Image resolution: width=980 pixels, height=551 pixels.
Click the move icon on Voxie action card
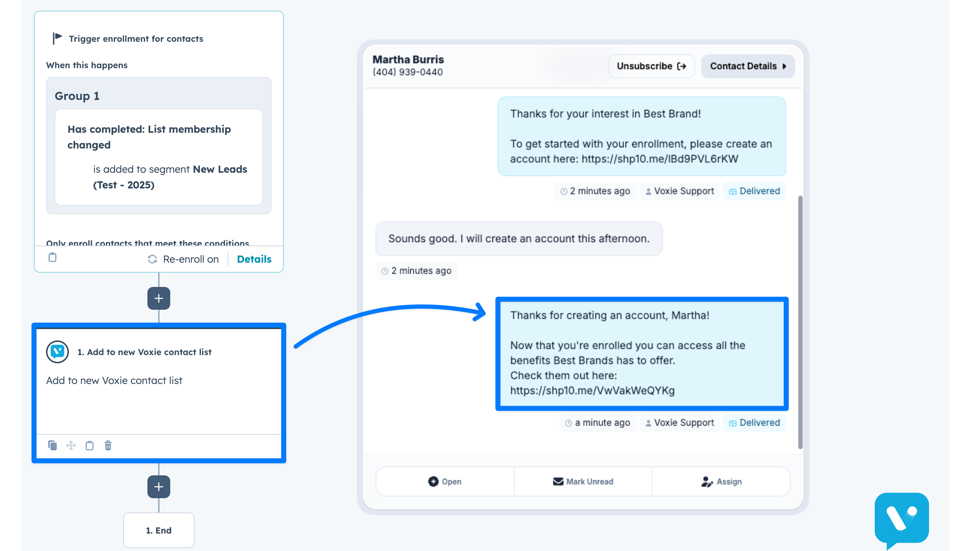coord(71,445)
